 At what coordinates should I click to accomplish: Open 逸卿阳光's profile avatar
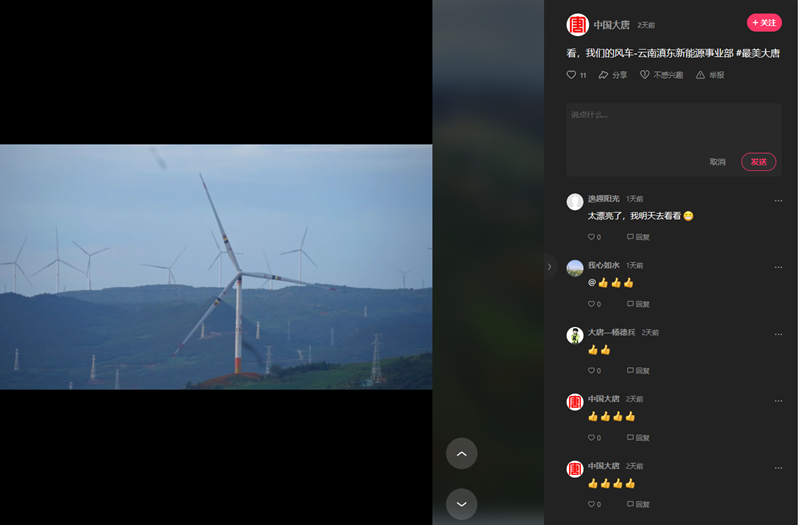[x=575, y=201]
